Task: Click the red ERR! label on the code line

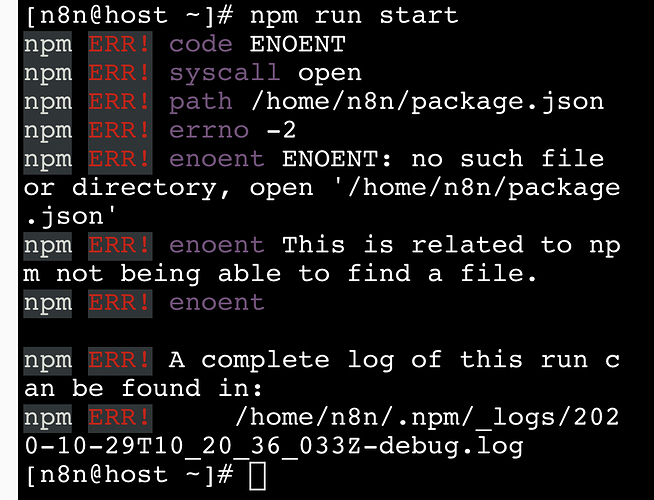Action: 120,45
